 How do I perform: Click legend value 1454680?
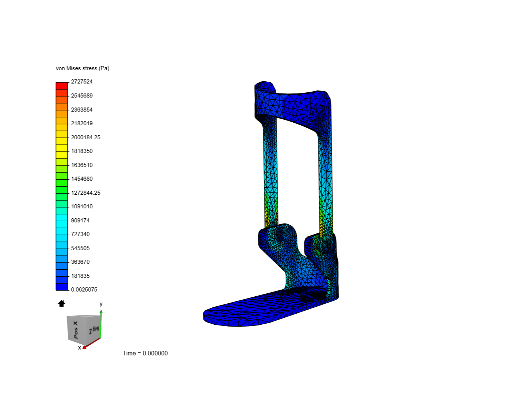coord(82,179)
